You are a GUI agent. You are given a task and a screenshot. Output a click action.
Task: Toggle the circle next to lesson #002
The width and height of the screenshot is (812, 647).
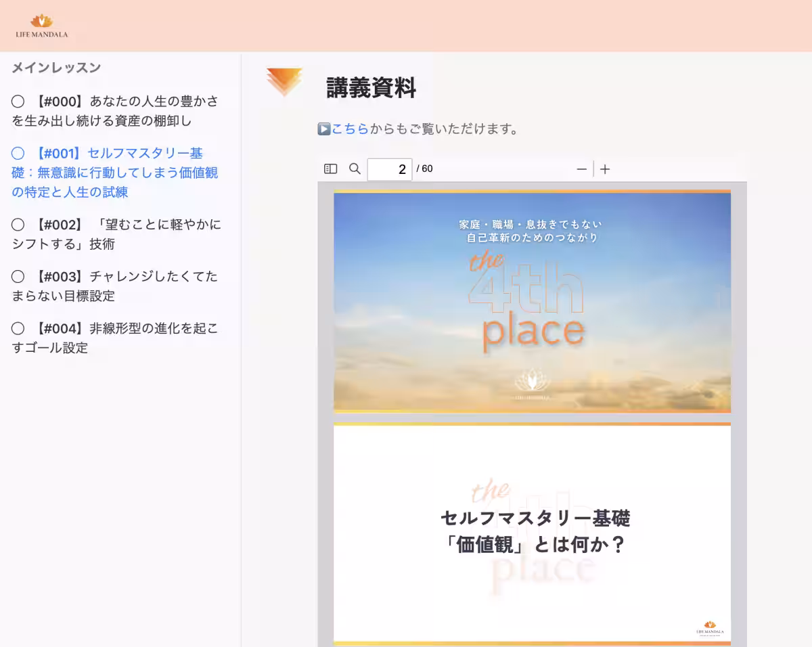pos(17,224)
